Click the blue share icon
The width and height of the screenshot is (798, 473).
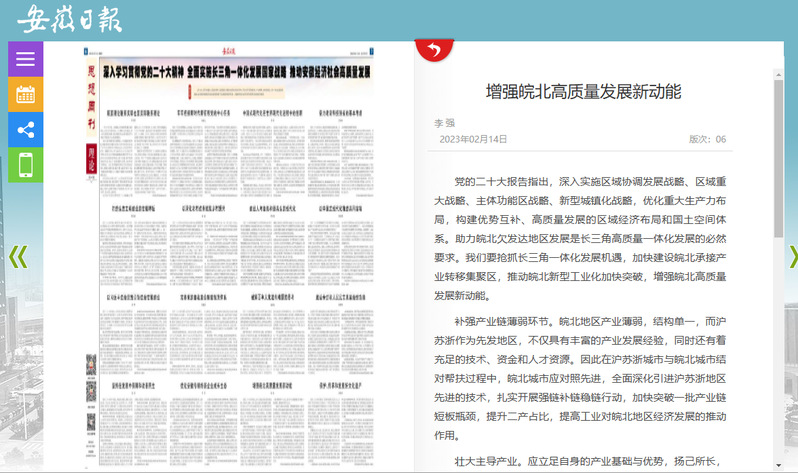click(x=25, y=130)
